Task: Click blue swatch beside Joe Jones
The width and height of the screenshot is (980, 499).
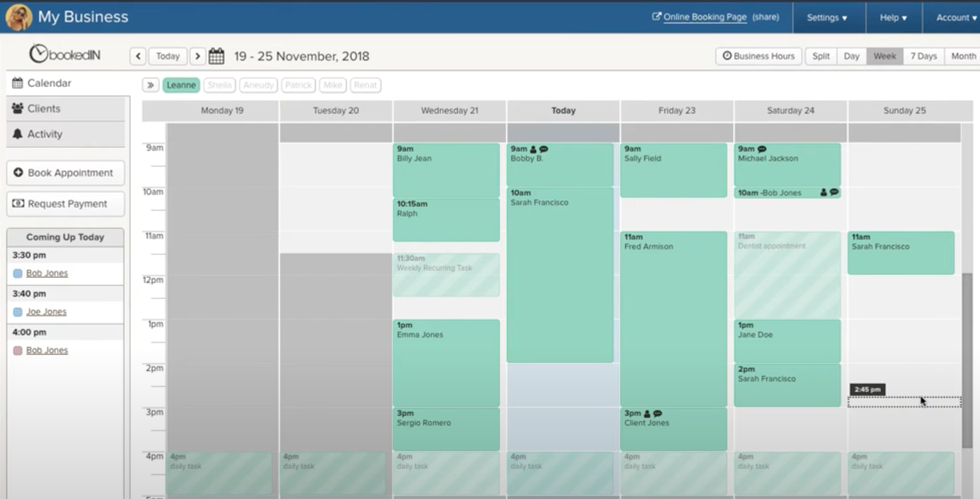Action: pos(18,312)
